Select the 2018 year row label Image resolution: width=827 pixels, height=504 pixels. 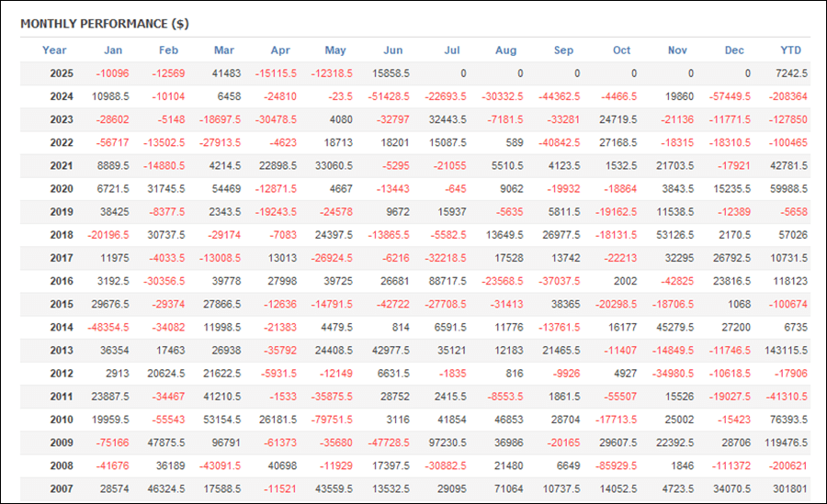pyautogui.click(x=62, y=235)
